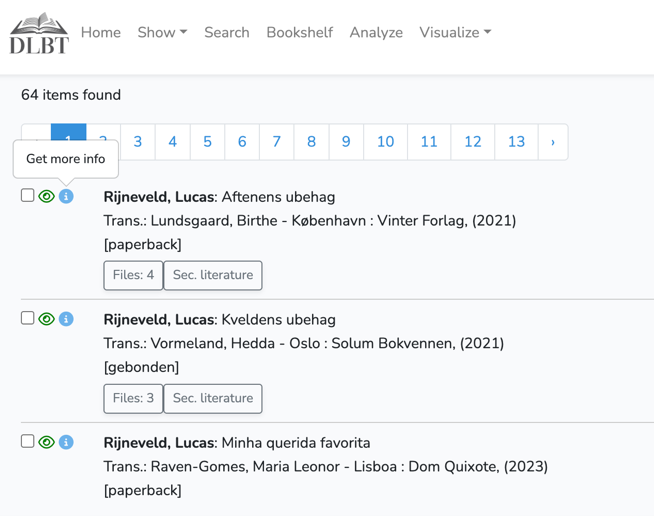
Task: Click the info icon for Aftenens ubehag
Action: 66,197
